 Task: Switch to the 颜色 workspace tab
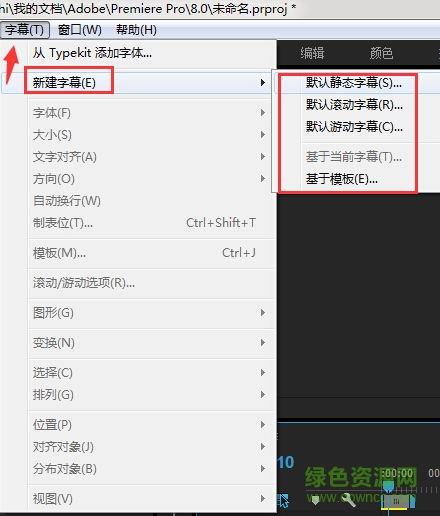[381, 53]
